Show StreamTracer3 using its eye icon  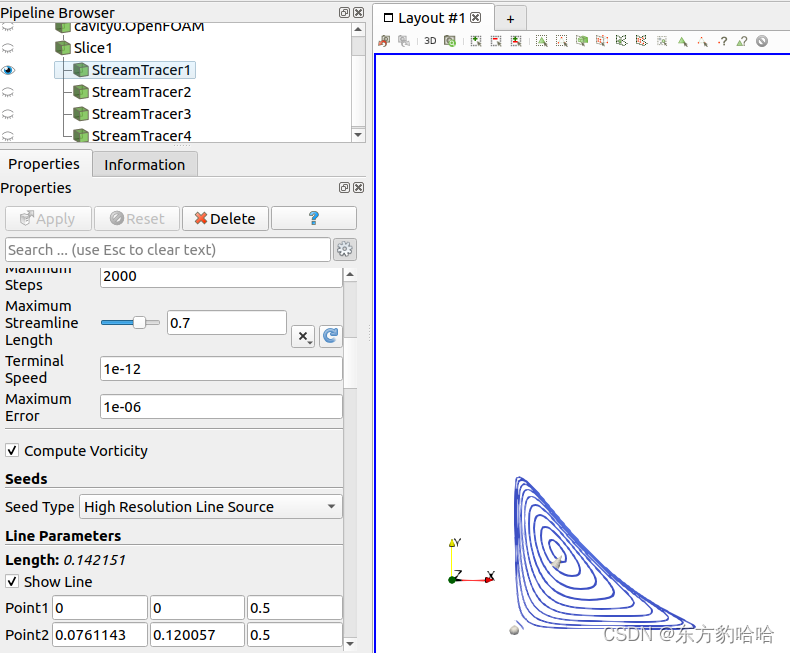tap(8, 114)
